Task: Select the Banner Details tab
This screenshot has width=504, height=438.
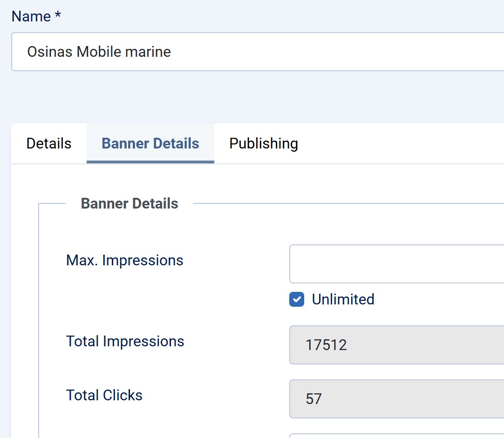Action: (x=150, y=143)
